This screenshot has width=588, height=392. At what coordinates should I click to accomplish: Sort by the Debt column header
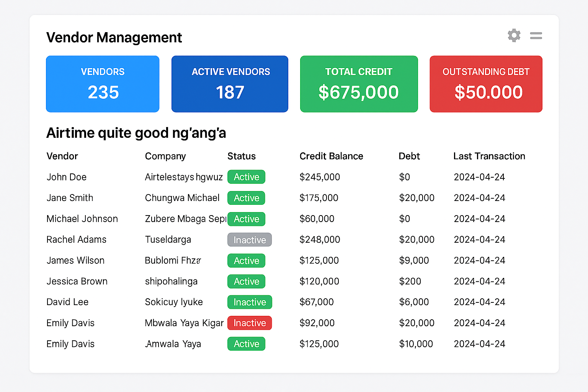click(x=409, y=156)
